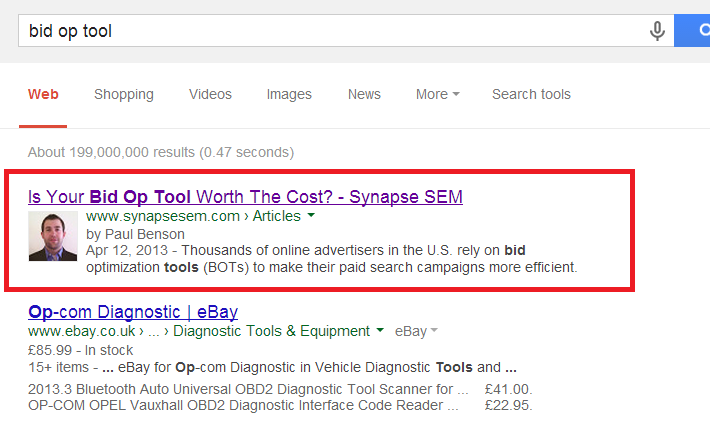Click the £22.95 price text
Screen dimensions: 710x428
coord(509,405)
